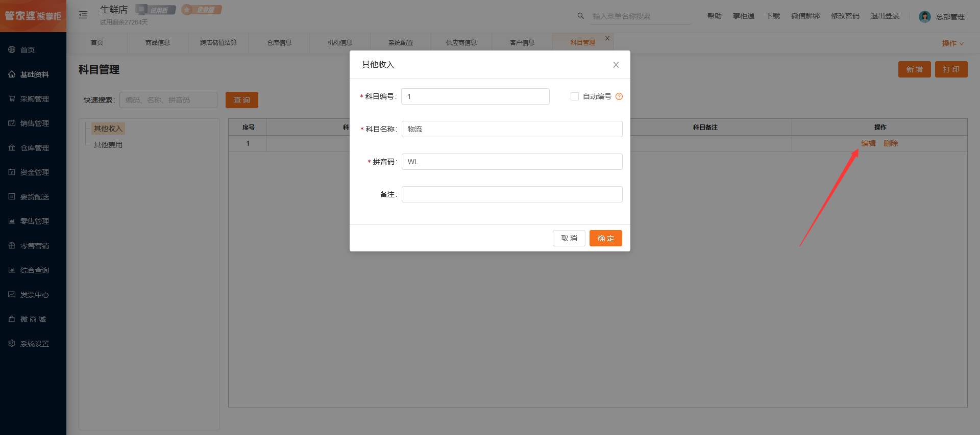980x435 pixels.
Task: Open the 下载 link
Action: click(x=773, y=16)
